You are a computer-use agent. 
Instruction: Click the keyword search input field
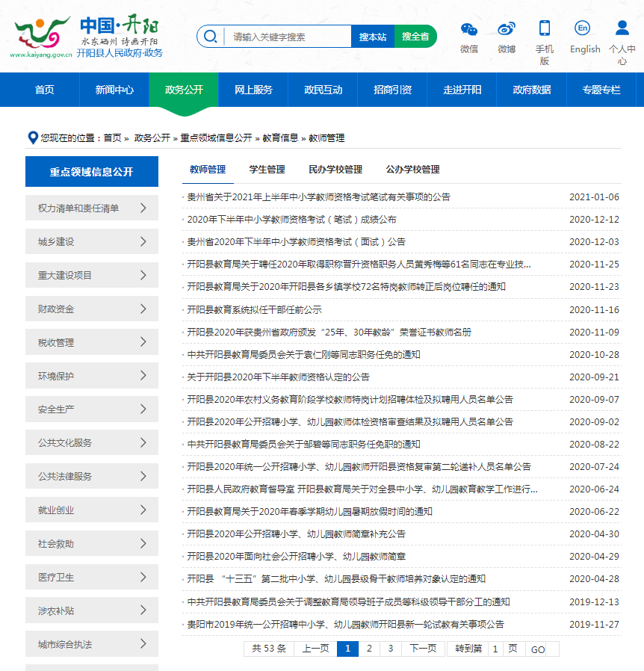tap(288, 37)
